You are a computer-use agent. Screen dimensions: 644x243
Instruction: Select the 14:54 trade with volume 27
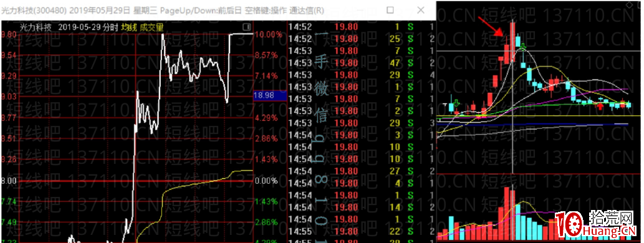click(362, 171)
